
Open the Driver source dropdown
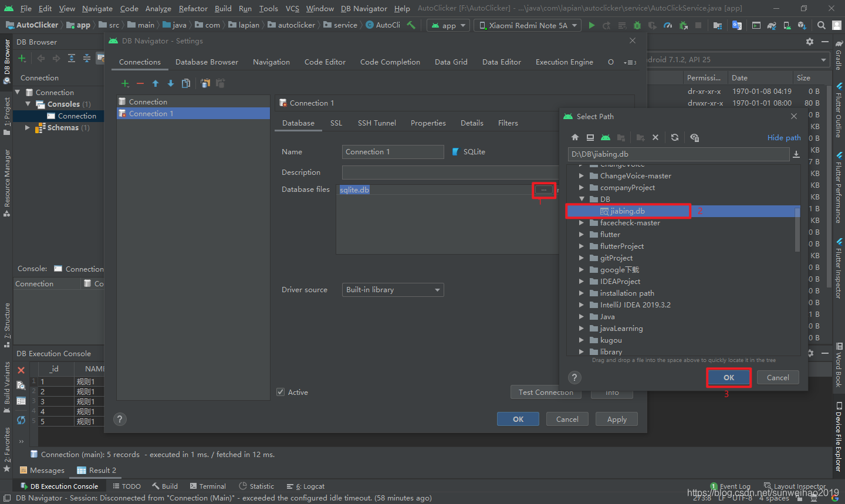click(x=393, y=290)
